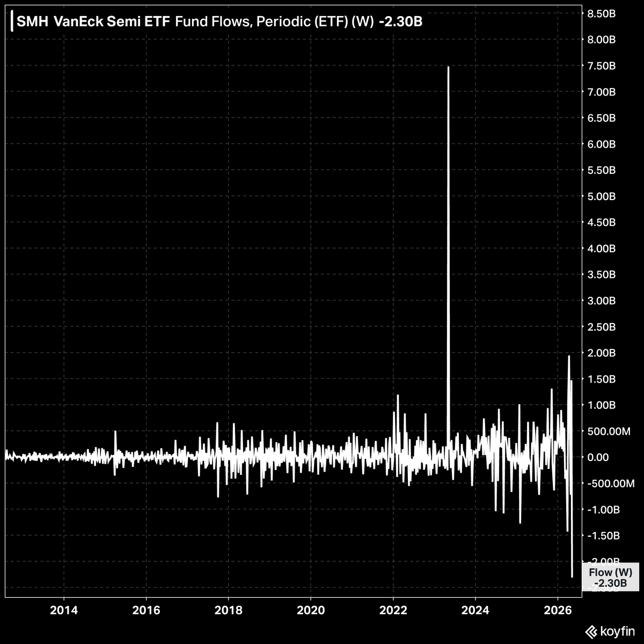Click the 4.00B y-axis label
Screen dimensions: 644x644
[x=602, y=248]
